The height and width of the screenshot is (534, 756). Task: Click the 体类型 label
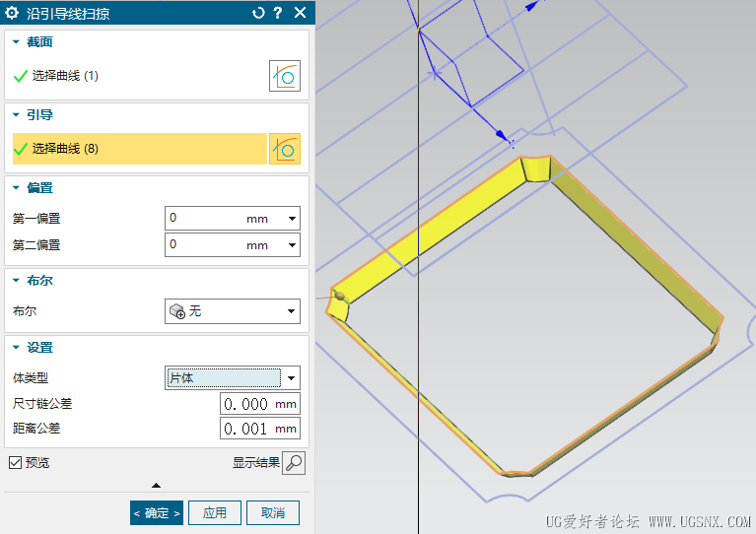click(31, 378)
